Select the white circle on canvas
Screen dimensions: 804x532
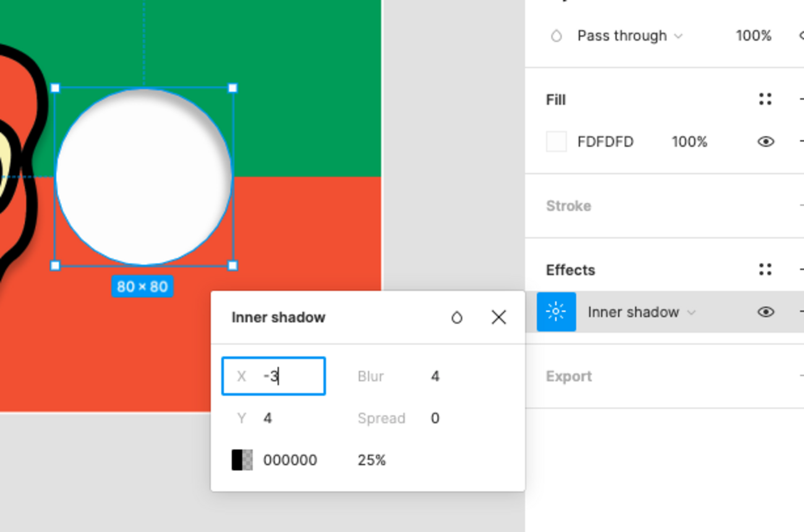(144, 177)
